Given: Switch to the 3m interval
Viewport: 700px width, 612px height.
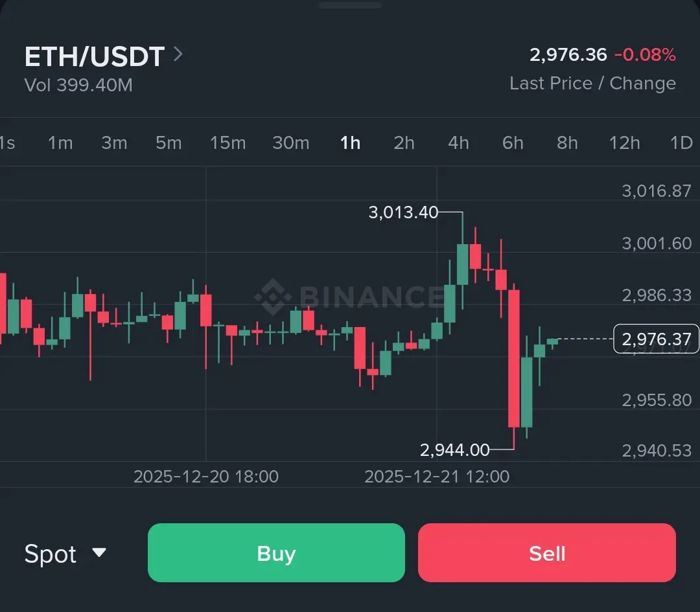Looking at the screenshot, I should (x=114, y=142).
